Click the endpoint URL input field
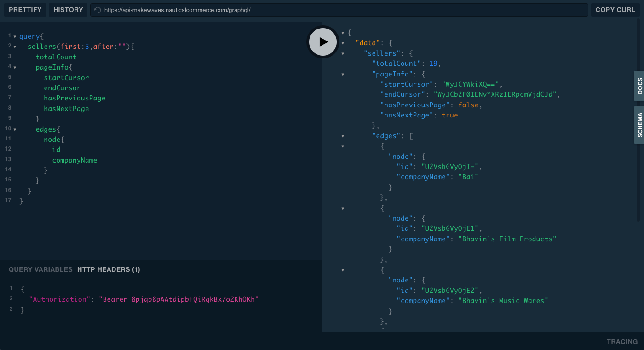Screen dimensions: 644x350 [340, 10]
